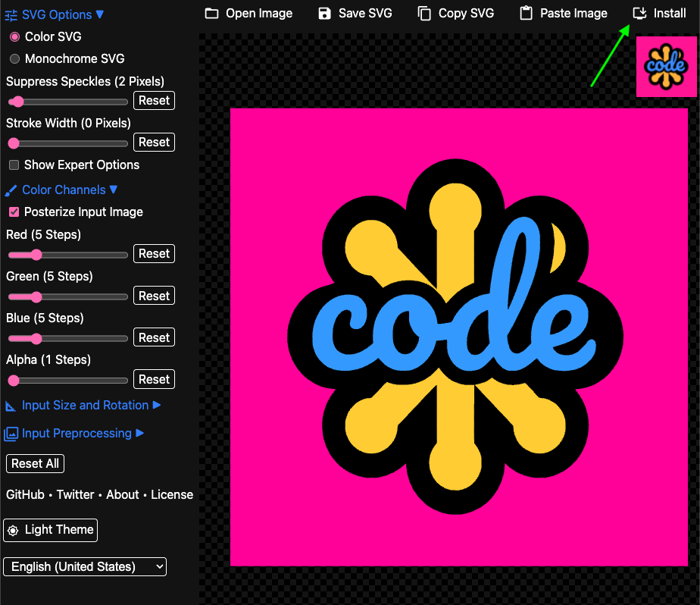Viewport: 700px width, 605px height.
Task: Click the code logo thumbnail preview
Action: (x=666, y=67)
